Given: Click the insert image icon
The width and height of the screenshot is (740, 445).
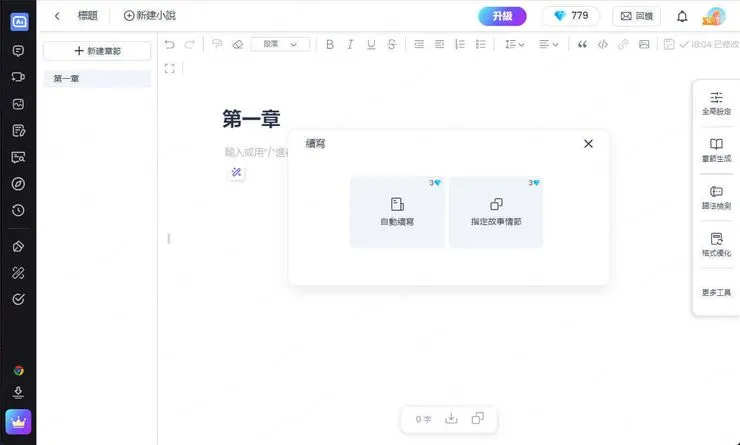Looking at the screenshot, I should click(x=644, y=44).
